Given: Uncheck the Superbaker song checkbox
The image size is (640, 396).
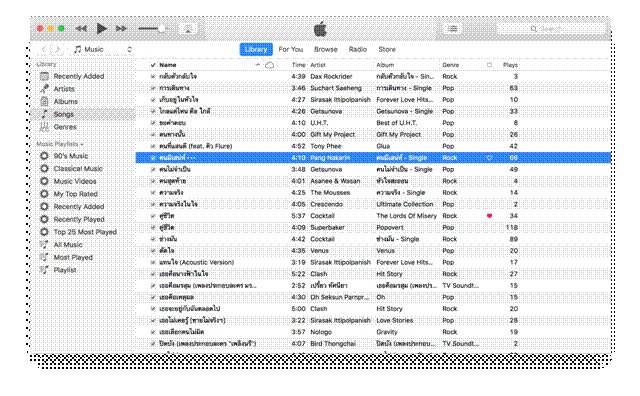Looking at the screenshot, I should (153, 227).
